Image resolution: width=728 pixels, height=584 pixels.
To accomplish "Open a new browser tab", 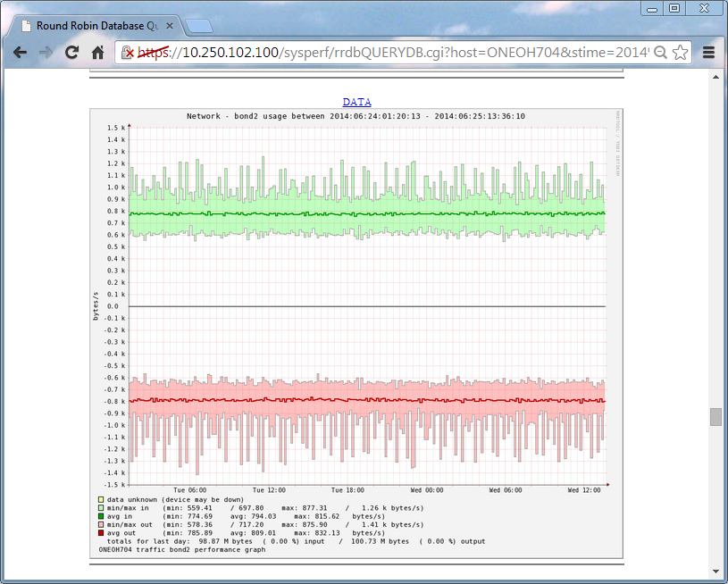I will tap(198, 26).
